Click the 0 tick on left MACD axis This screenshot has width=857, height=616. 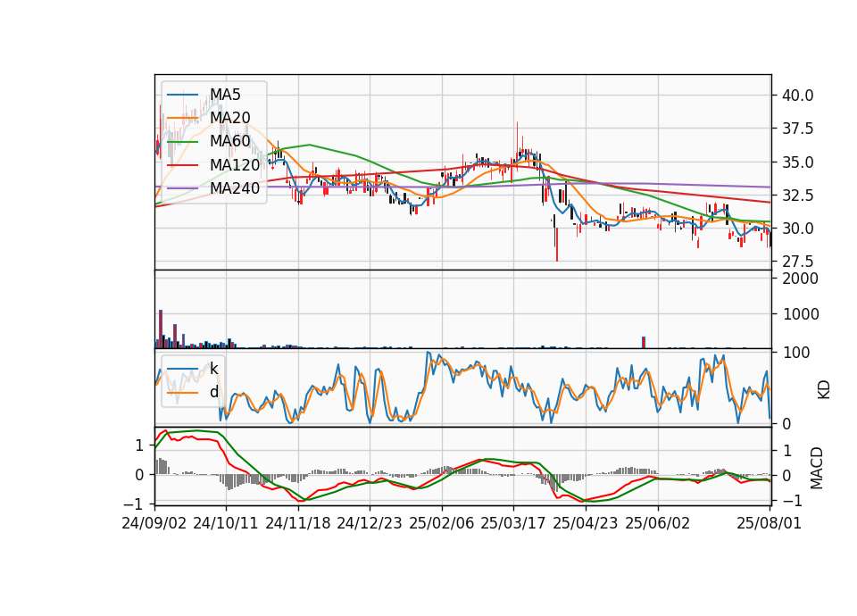[x=139, y=474]
